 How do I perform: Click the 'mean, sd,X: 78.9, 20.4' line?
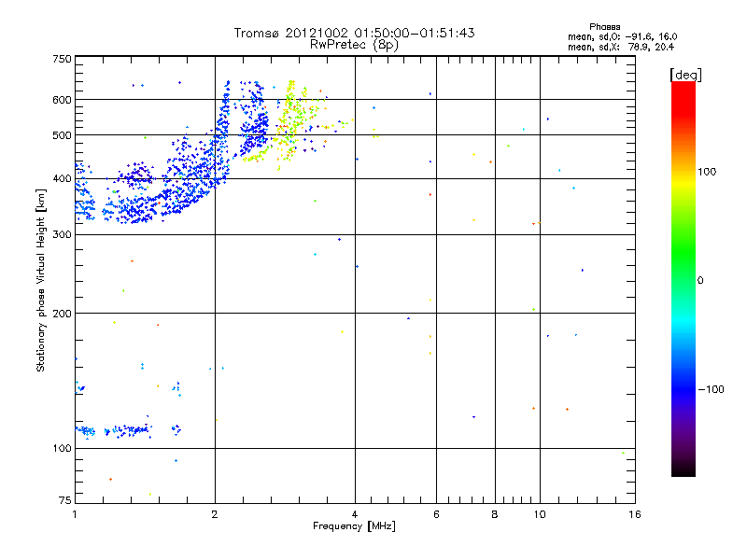tap(621, 47)
